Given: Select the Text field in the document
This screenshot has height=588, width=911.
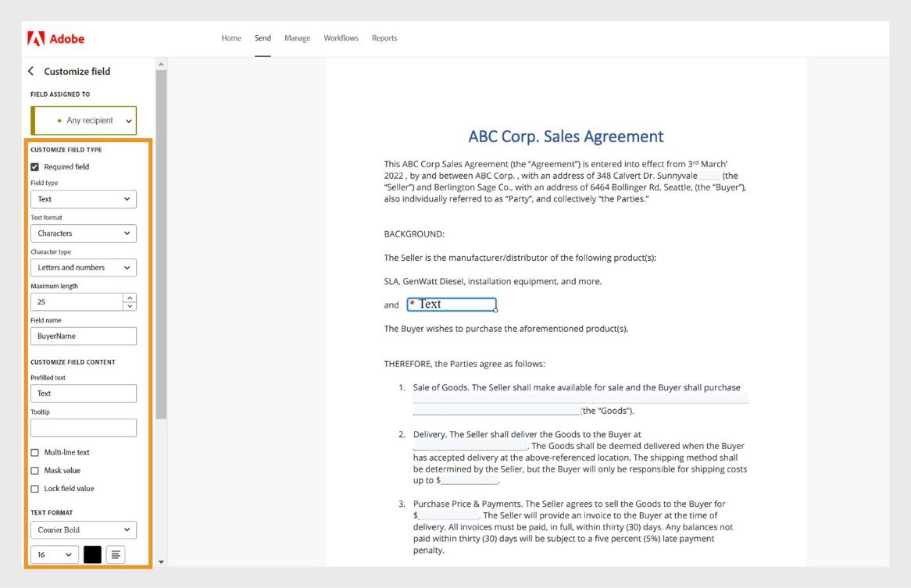Looking at the screenshot, I should [452, 305].
